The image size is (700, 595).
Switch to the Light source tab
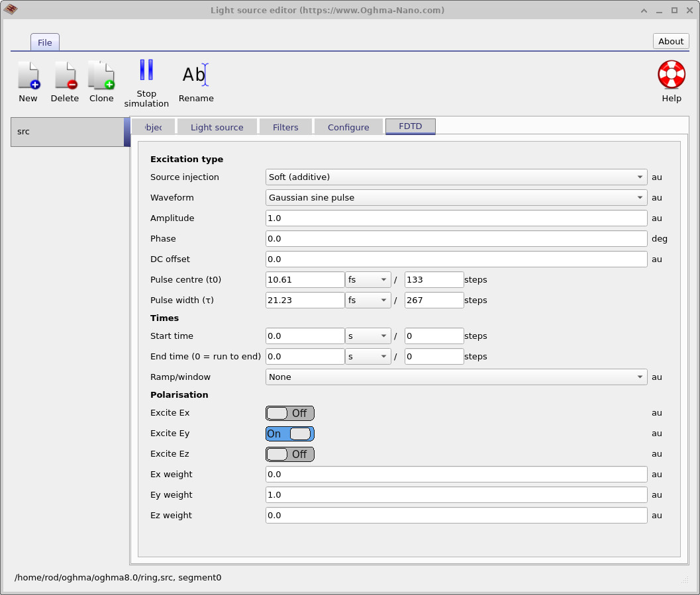tap(217, 126)
